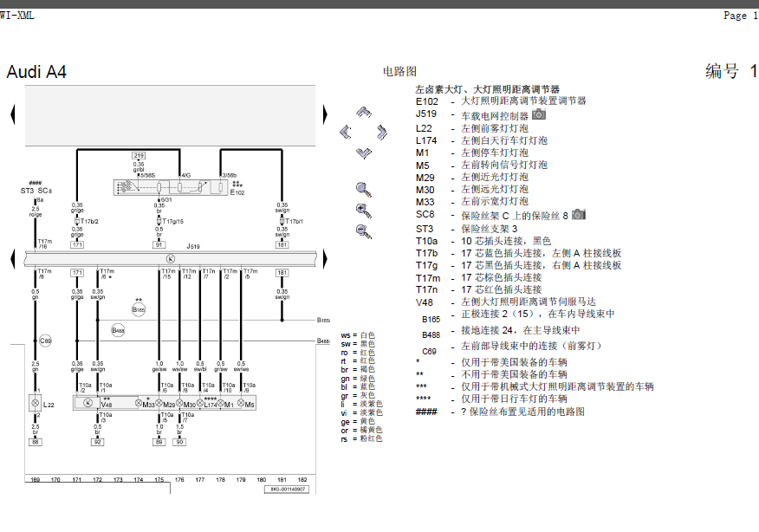759x532 pixels.
Task: Select M1 legend entry 左侧停车灯灯泡
Action: (x=494, y=152)
